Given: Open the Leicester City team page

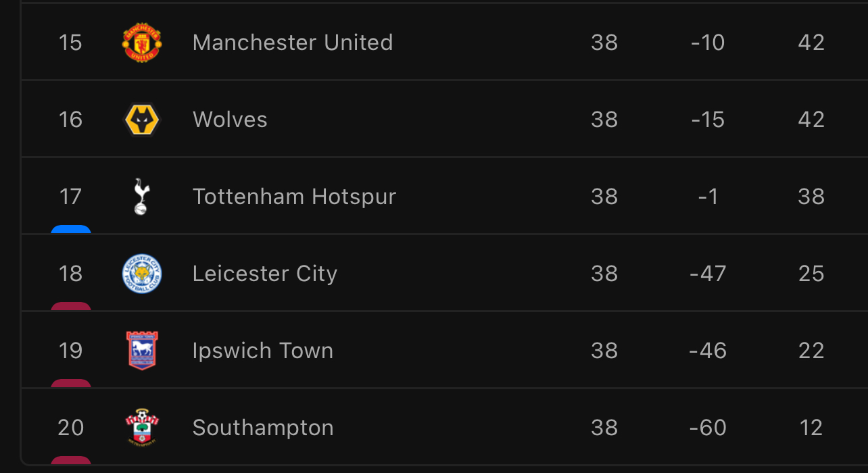Looking at the screenshot, I should (264, 274).
